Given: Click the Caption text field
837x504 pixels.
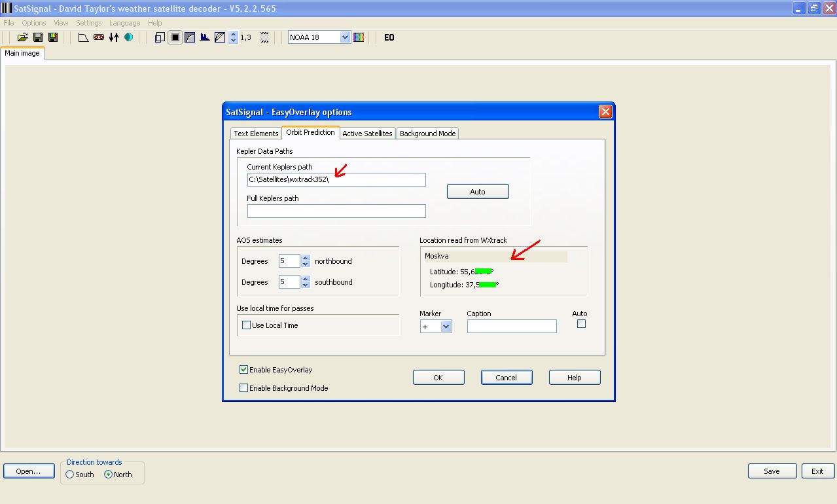Looking at the screenshot, I should point(512,326).
